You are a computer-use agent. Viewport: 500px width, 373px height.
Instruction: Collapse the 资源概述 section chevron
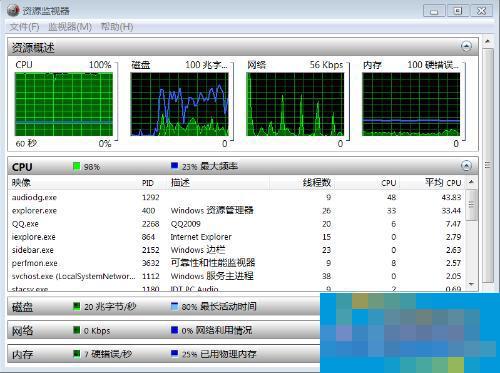pos(466,46)
